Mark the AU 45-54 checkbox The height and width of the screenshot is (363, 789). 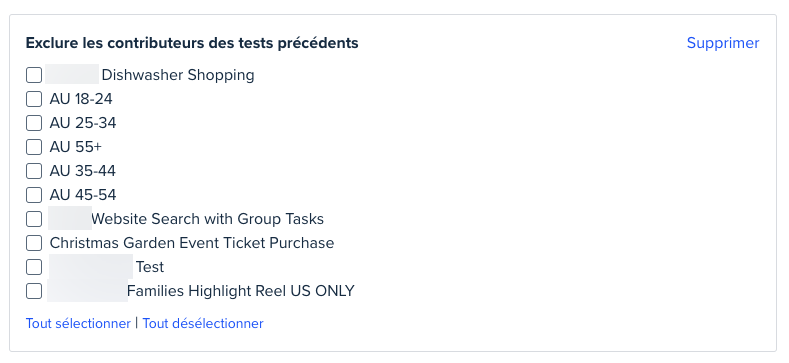coord(34,195)
